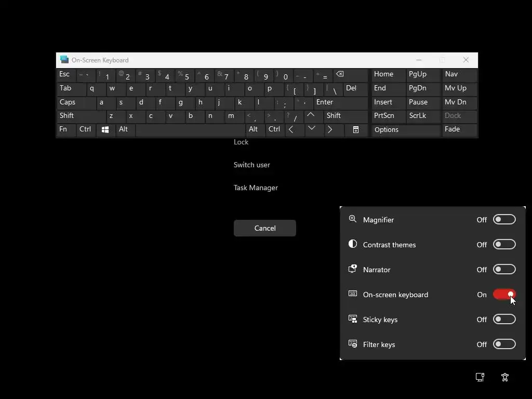532x399 pixels.
Task: Toggle the Magnifier switch
Action: point(504,220)
